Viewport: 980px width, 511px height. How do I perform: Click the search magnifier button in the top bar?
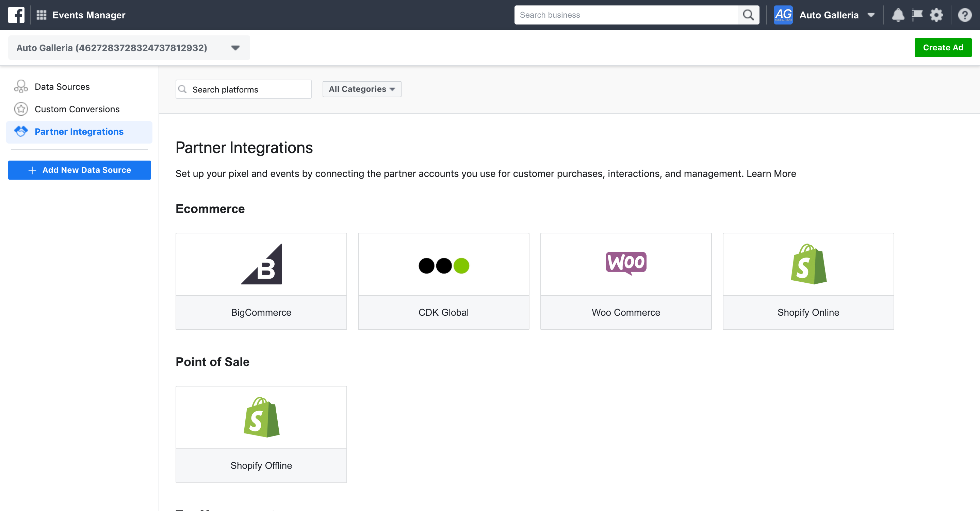pos(748,15)
